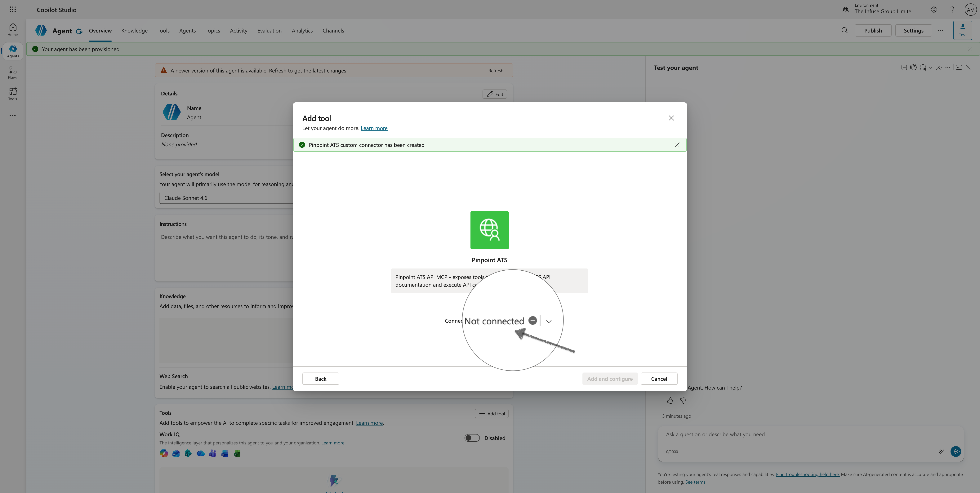Viewport: 980px width, 493px height.
Task: Switch to the Tools tab
Action: pos(163,30)
